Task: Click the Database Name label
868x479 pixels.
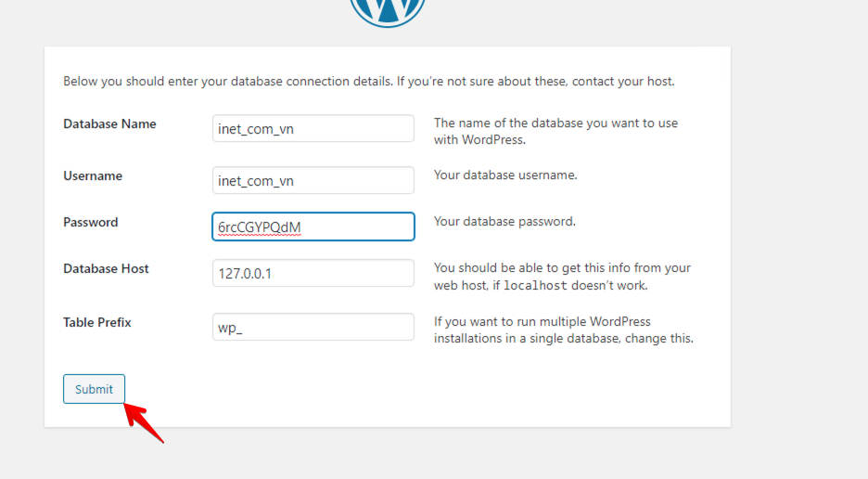Action: [109, 124]
